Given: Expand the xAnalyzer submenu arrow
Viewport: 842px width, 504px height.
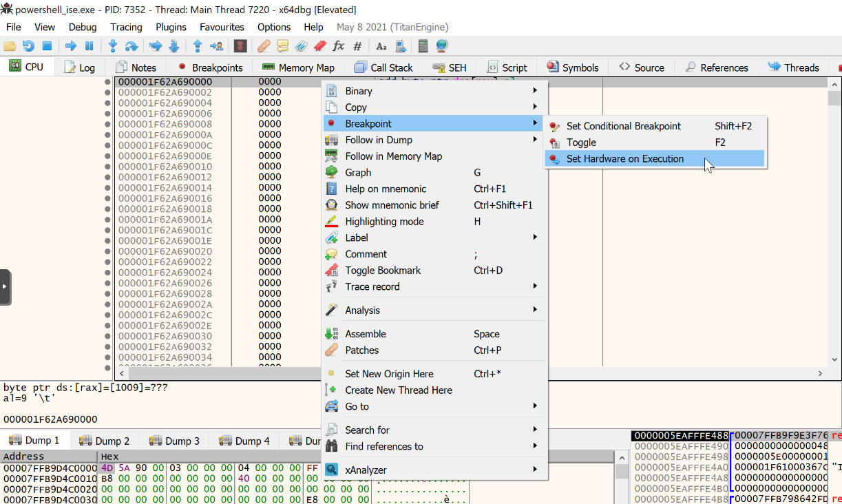Looking at the screenshot, I should coord(534,470).
